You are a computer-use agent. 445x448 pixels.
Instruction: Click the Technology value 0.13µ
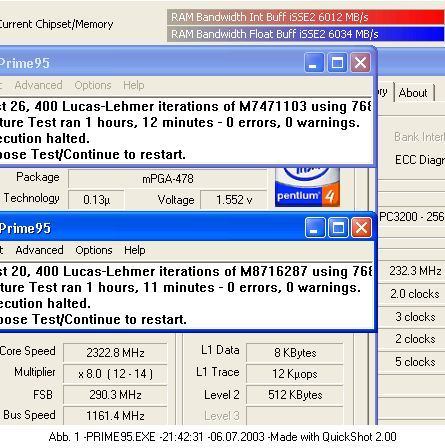[x=96, y=200]
